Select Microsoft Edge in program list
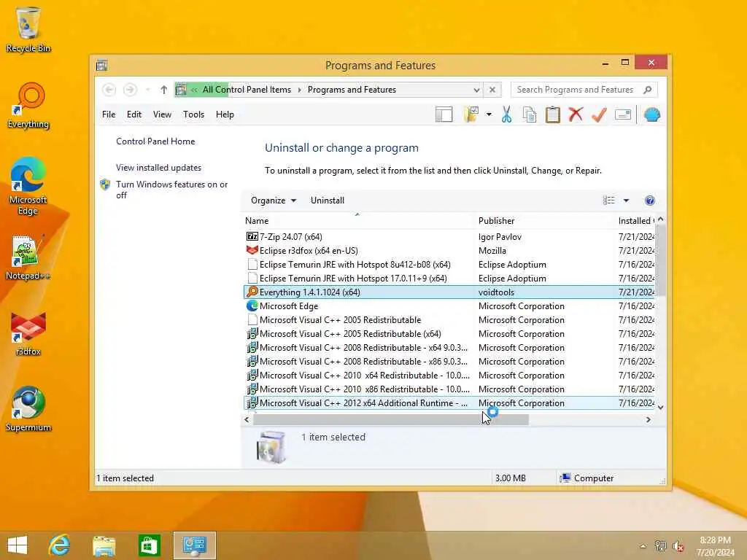 point(449,306)
